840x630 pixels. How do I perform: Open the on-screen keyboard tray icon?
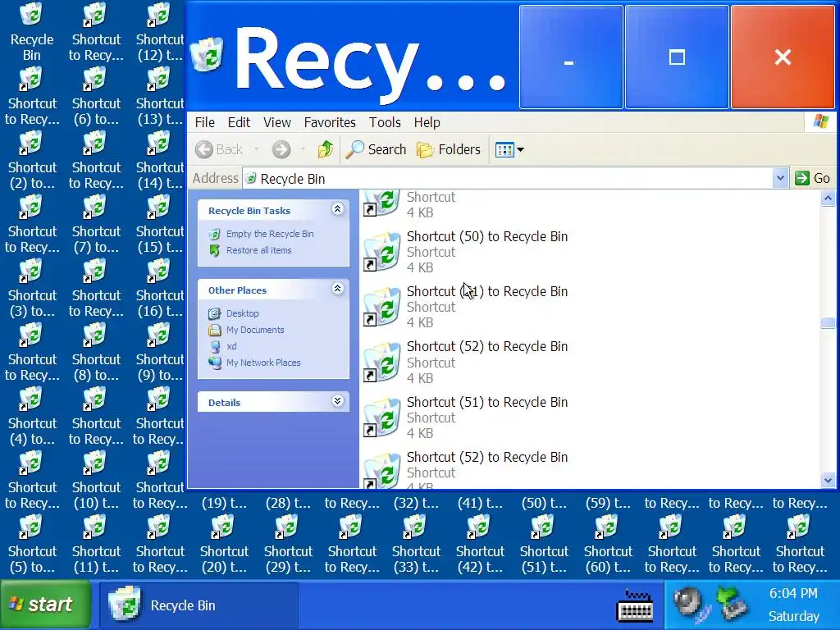click(636, 605)
